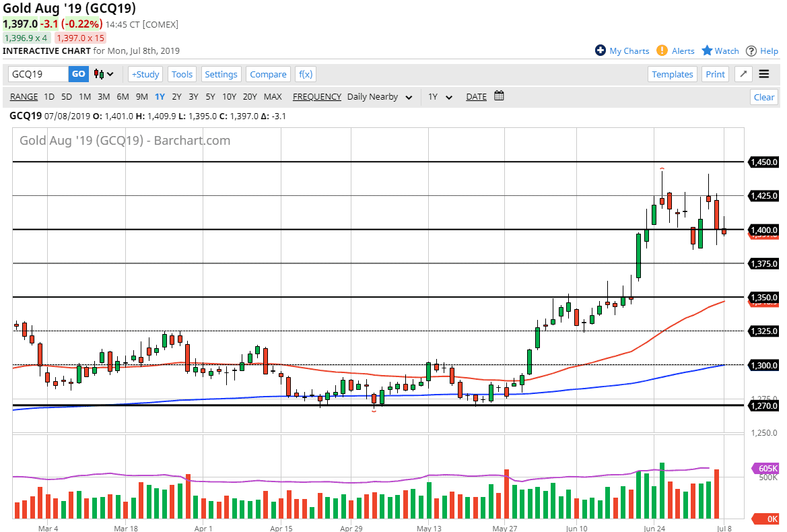Select the 6M range option

[x=123, y=96]
